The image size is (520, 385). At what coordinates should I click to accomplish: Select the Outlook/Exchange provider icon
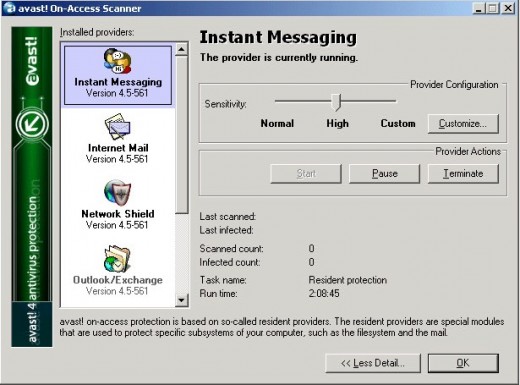(x=117, y=258)
